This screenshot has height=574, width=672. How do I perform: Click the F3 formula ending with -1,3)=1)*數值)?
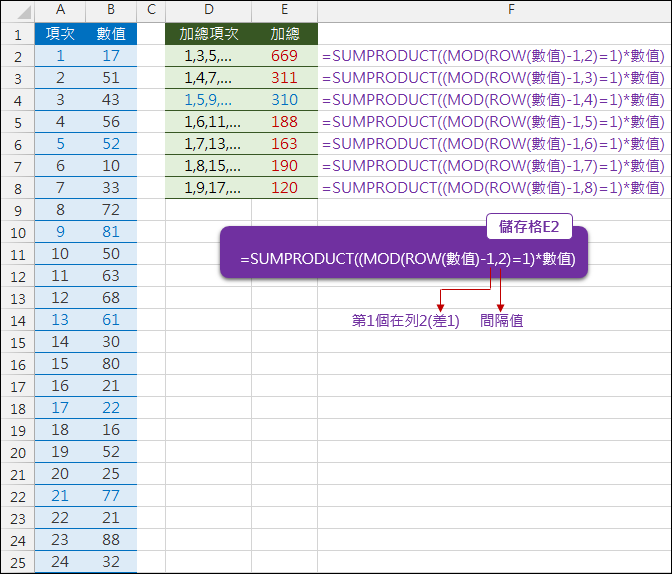coord(493,78)
